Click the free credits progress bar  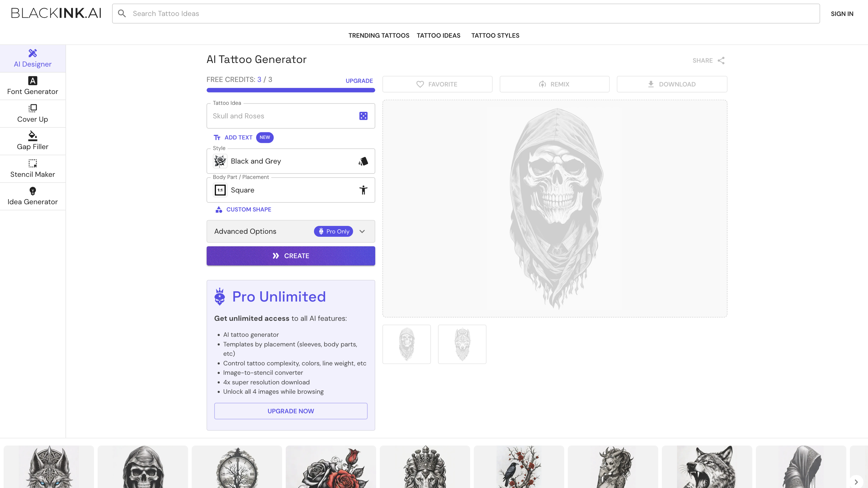pos(291,90)
